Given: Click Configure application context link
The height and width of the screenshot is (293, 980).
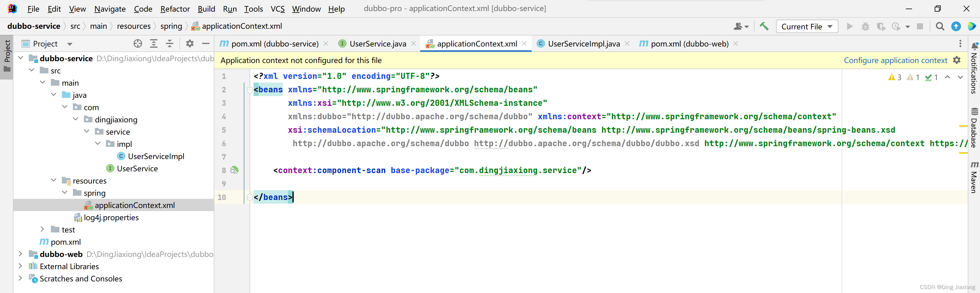Looking at the screenshot, I should (895, 60).
